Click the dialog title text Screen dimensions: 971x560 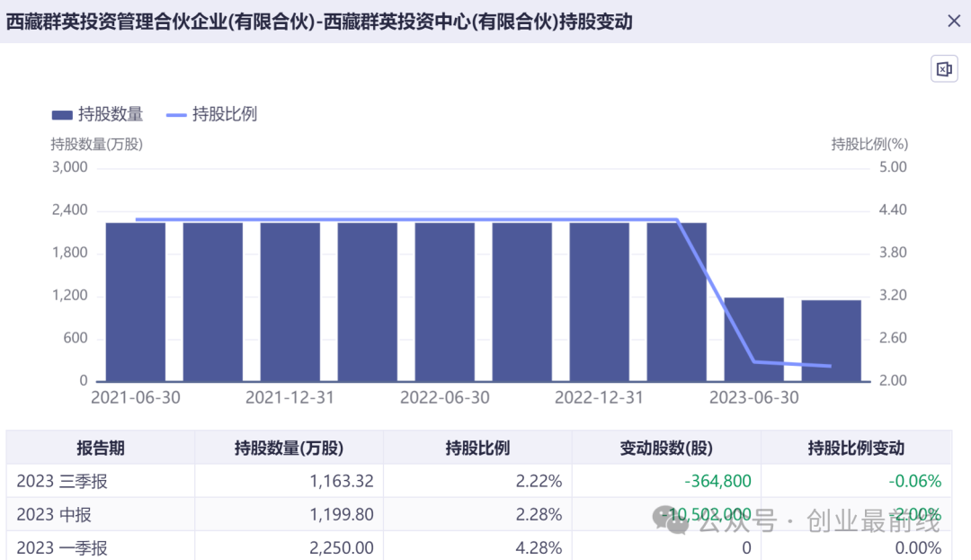pyautogui.click(x=319, y=22)
